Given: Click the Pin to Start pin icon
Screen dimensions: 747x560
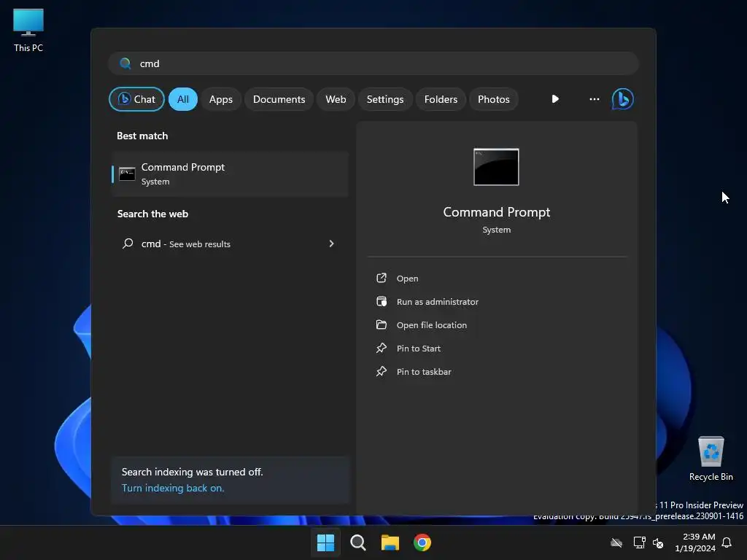Looking at the screenshot, I should (382, 348).
